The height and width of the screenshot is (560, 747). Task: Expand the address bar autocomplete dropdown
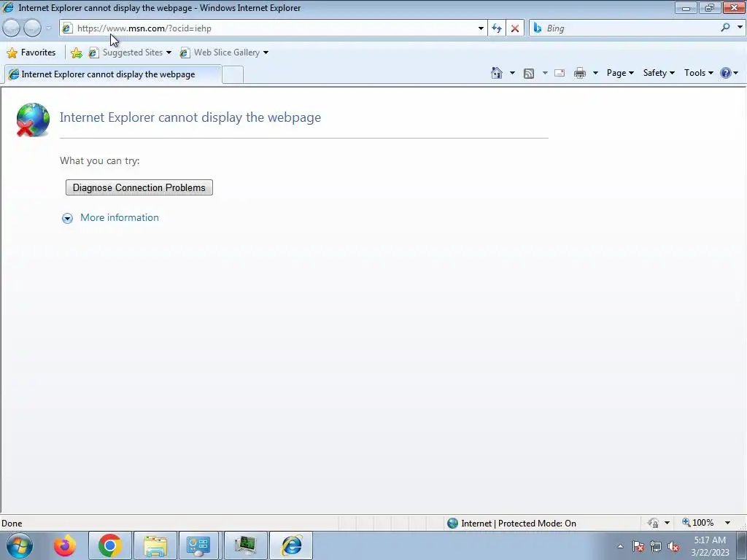(481, 28)
